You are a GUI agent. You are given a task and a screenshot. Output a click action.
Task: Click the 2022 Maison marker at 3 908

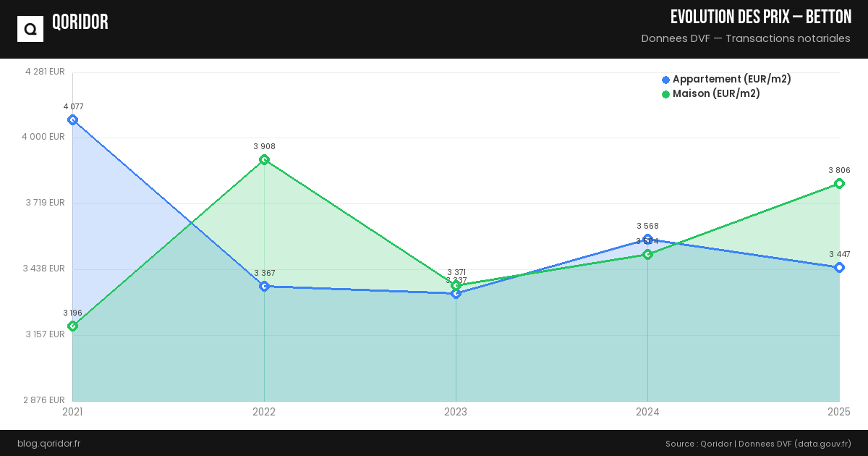pyautogui.click(x=264, y=160)
